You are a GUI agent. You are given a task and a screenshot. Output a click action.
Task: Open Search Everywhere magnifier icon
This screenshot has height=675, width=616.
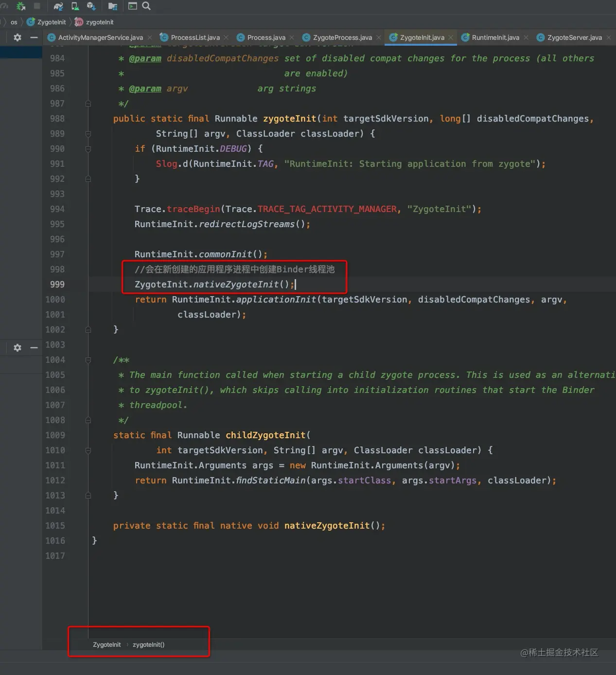(146, 6)
